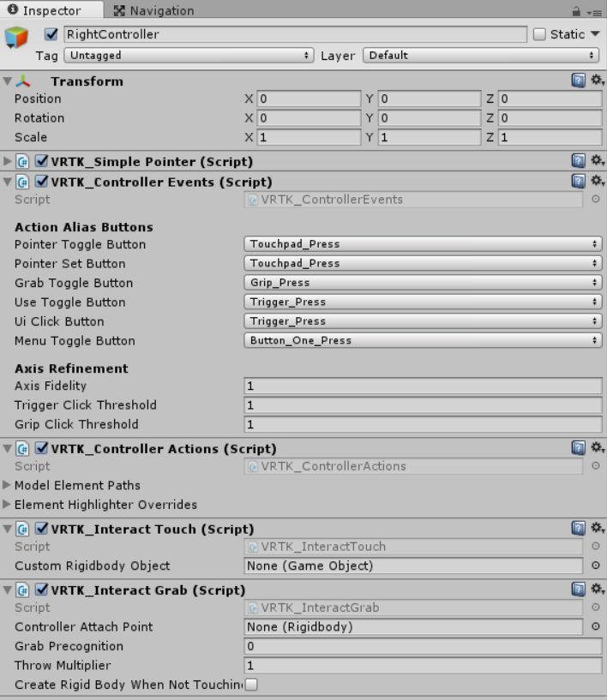
Task: Click VRTK_InteractTouch script object picker circle
Action: [595, 546]
